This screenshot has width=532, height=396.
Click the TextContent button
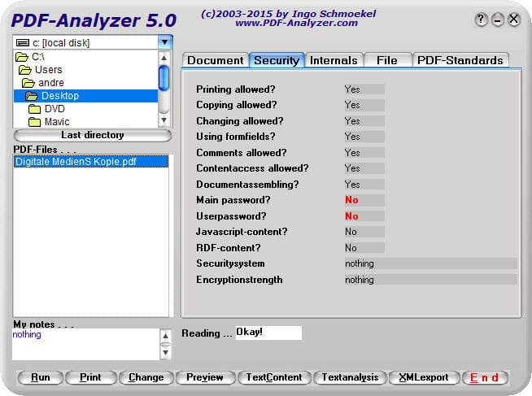pos(274,377)
